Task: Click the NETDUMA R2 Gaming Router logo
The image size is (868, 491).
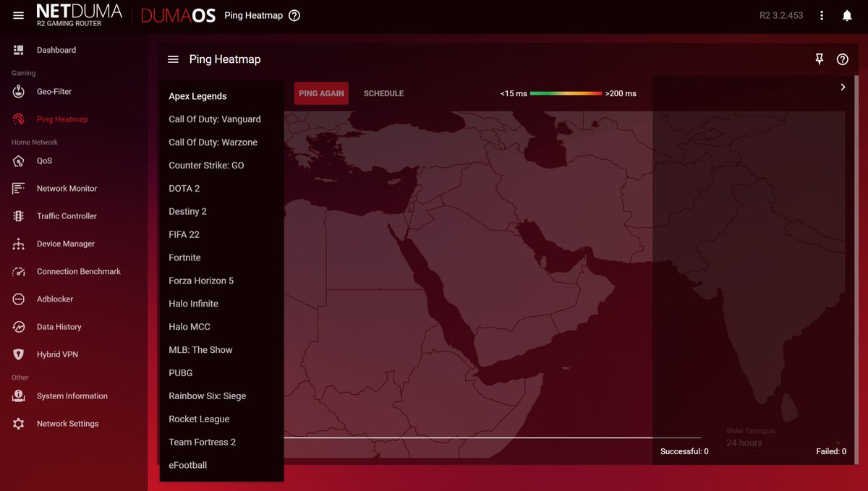Action: (x=79, y=15)
